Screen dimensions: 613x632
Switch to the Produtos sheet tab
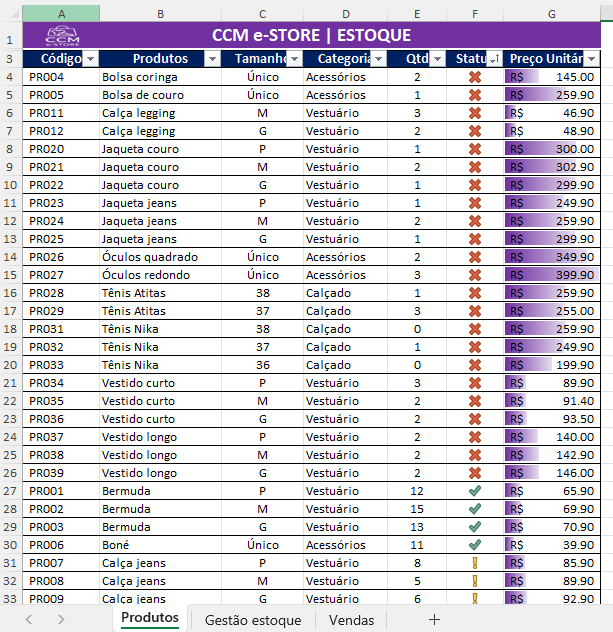(x=150, y=617)
